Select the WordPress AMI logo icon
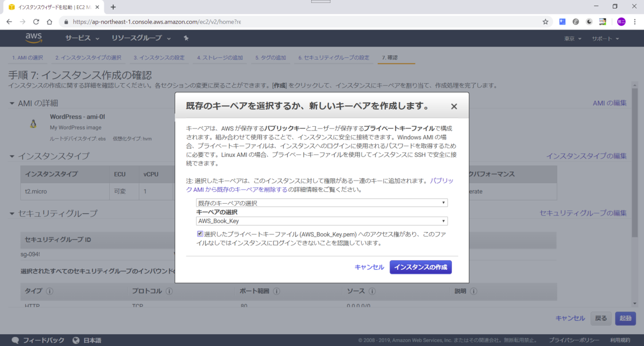 pos(33,124)
